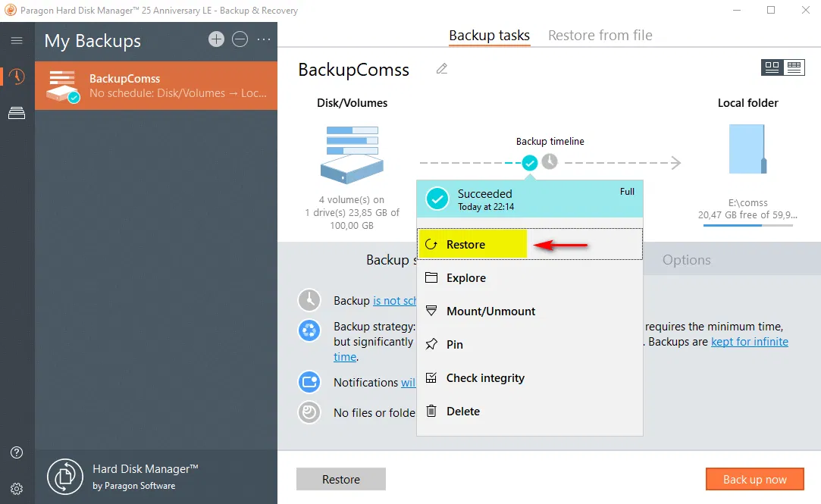Click the Notifications icon

(x=309, y=382)
